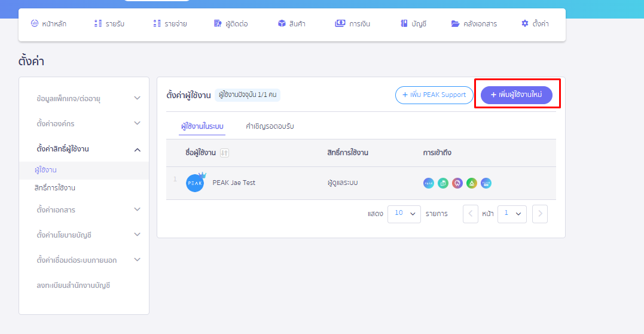This screenshot has height=334, width=644.
Task: Click the เพิ่ม PEAK Support button
Action: click(x=434, y=95)
